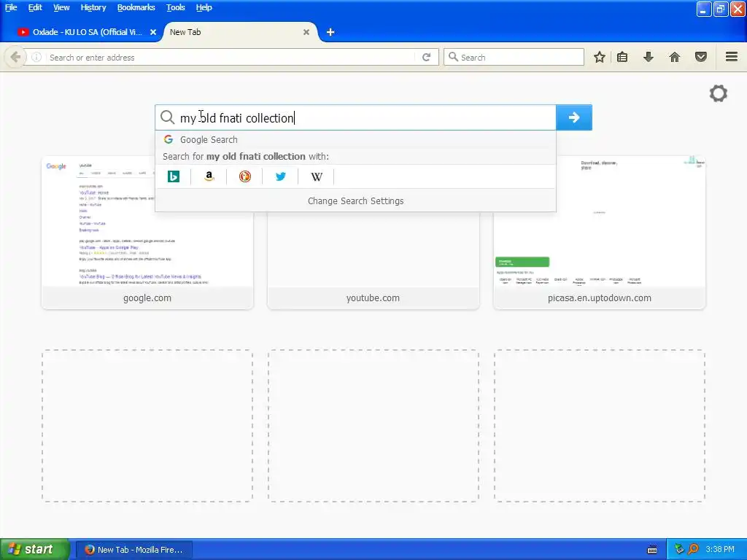Open the Edit menu
747x560 pixels.
(x=35, y=7)
